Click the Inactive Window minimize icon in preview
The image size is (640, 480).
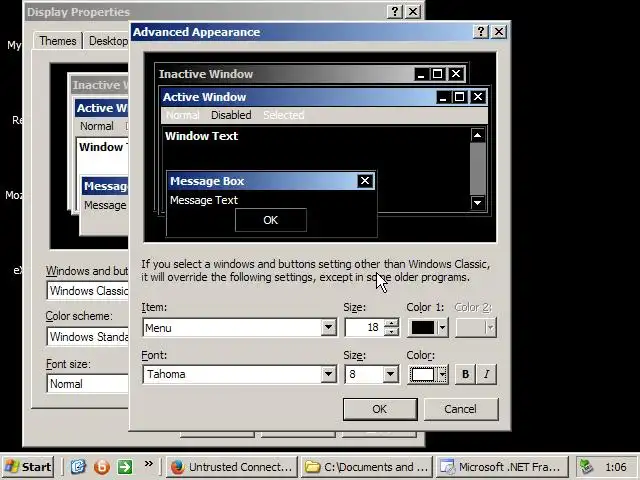(421, 74)
